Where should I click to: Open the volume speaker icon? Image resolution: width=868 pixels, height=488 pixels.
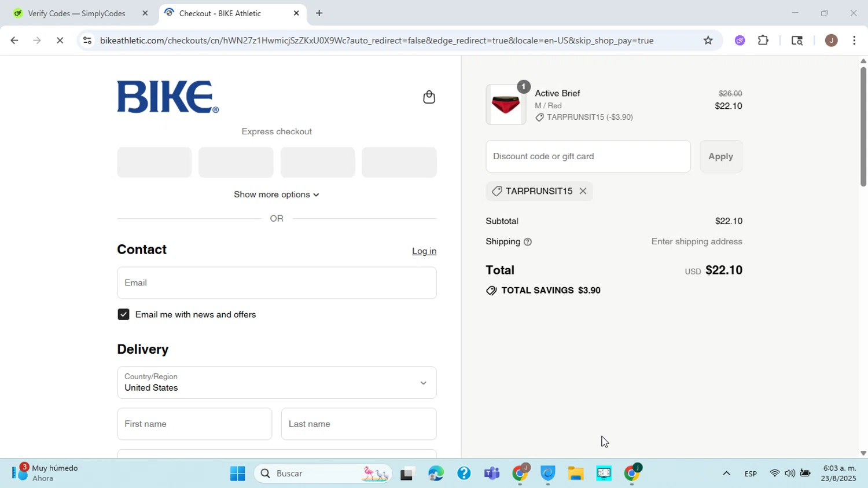(x=790, y=474)
